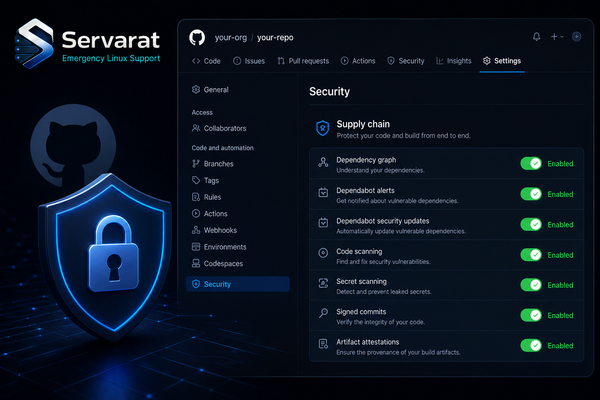Turn off Code scanning toggle

[x=531, y=255]
